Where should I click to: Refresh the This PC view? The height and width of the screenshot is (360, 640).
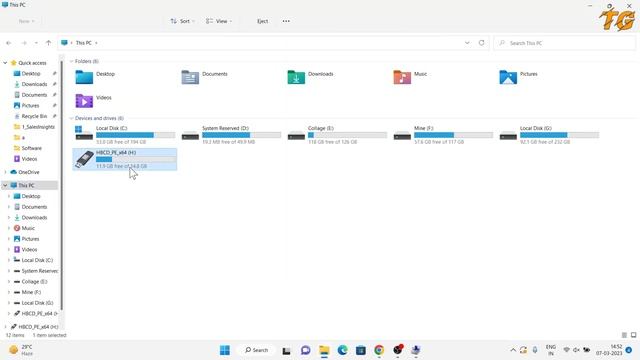(482, 43)
